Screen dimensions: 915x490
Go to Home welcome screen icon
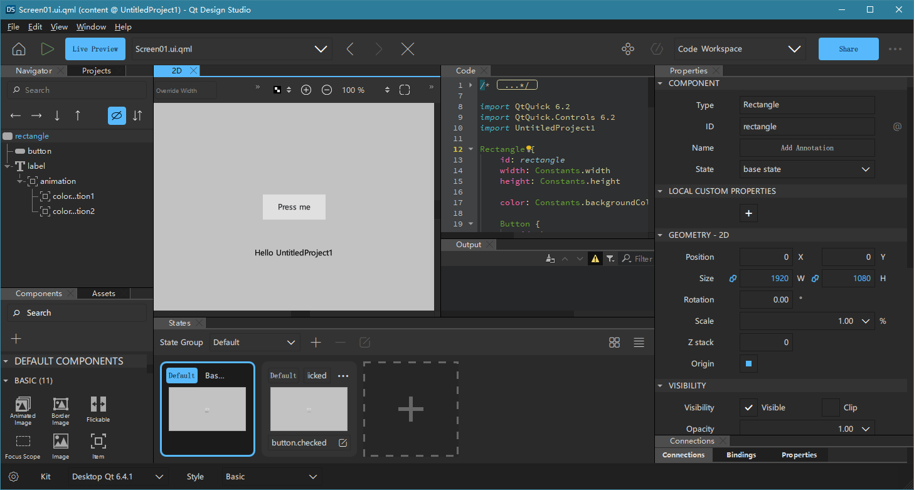click(x=19, y=49)
